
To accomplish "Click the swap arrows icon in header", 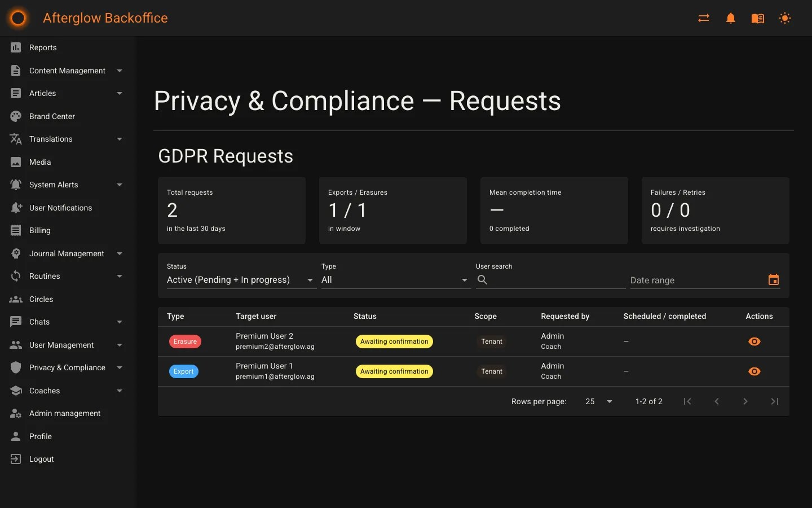I will coord(704,18).
